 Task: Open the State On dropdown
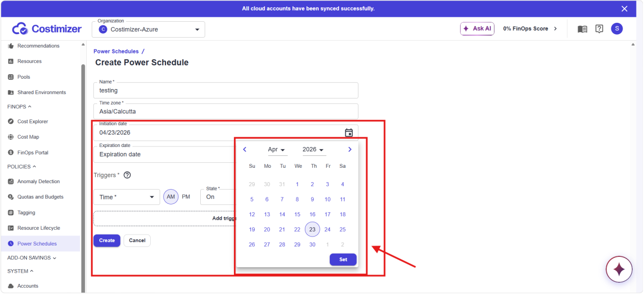pos(218,197)
